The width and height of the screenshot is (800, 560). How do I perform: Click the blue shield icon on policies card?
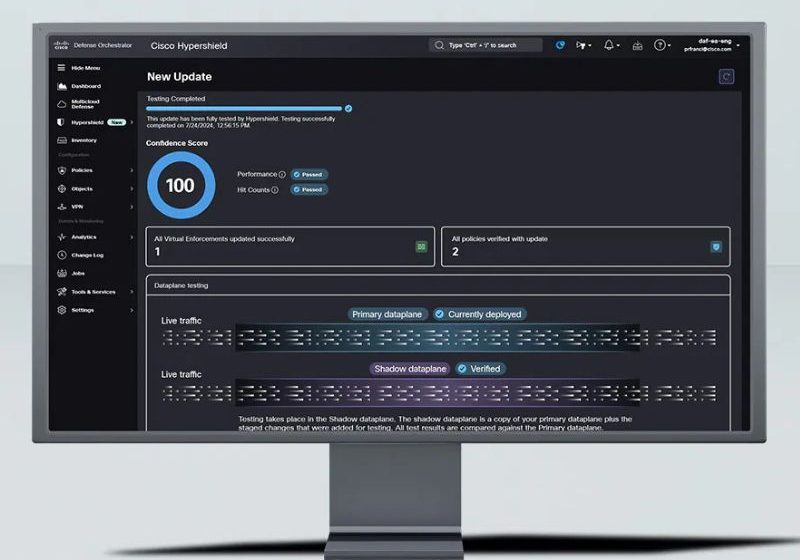[x=716, y=247]
